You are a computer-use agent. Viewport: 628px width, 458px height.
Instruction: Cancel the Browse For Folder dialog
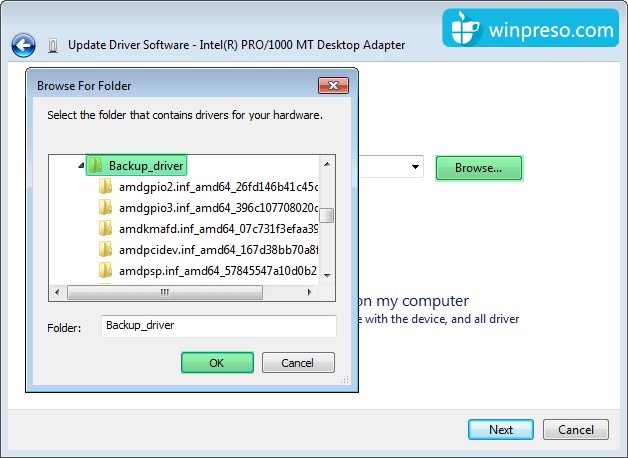click(298, 363)
